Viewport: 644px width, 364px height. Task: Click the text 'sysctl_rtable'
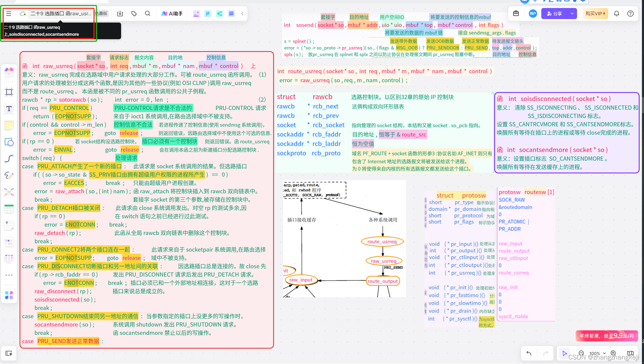(x=513, y=316)
